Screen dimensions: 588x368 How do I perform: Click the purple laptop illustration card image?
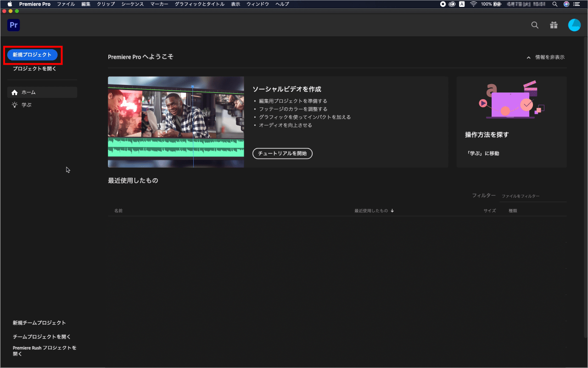point(511,100)
